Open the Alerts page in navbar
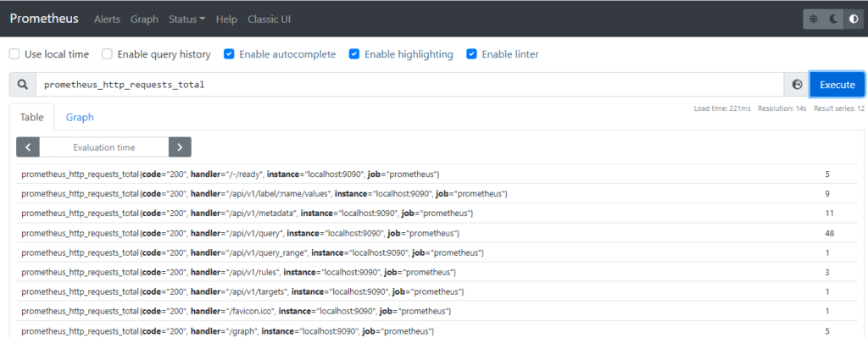868x338 pixels. tap(107, 19)
